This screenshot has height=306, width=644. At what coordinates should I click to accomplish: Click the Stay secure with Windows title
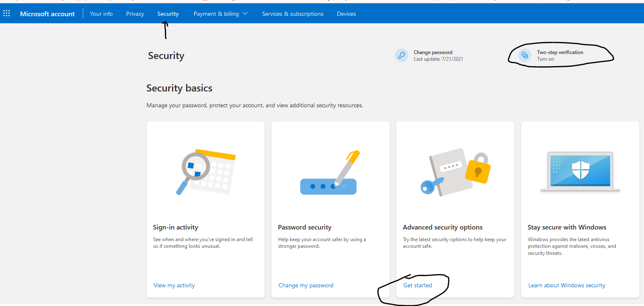coord(567,227)
